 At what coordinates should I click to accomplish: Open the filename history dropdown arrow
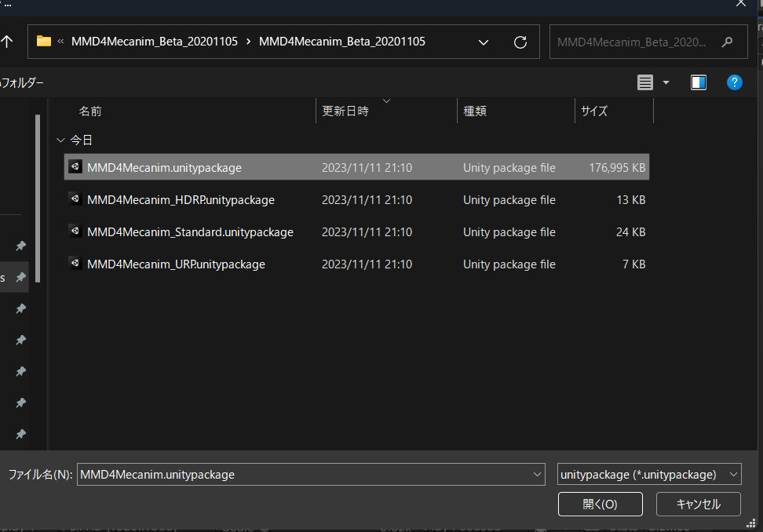coord(537,474)
